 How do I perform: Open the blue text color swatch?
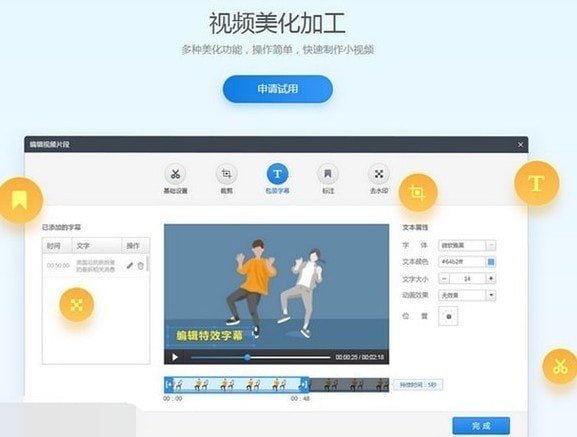(491, 262)
